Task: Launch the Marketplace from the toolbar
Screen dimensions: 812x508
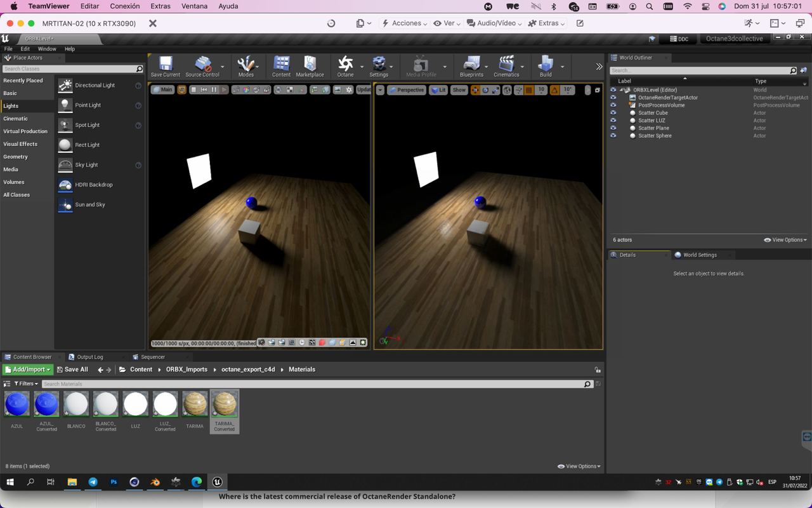Action: click(x=310, y=66)
